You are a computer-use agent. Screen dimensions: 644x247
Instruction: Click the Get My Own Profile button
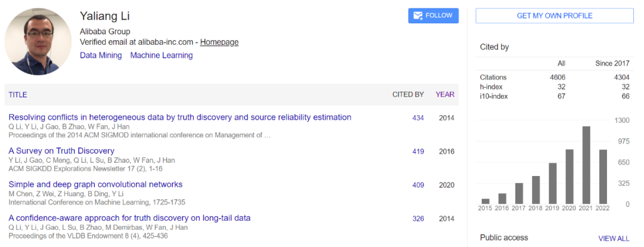pos(554,16)
